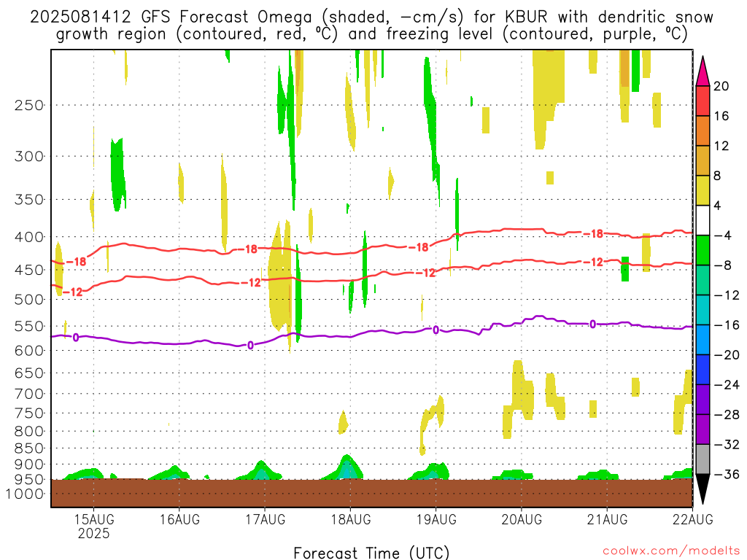This screenshot has width=747, height=560.
Task: Pick the violet colorbar swatch between -24 and -28
Action: (703, 399)
